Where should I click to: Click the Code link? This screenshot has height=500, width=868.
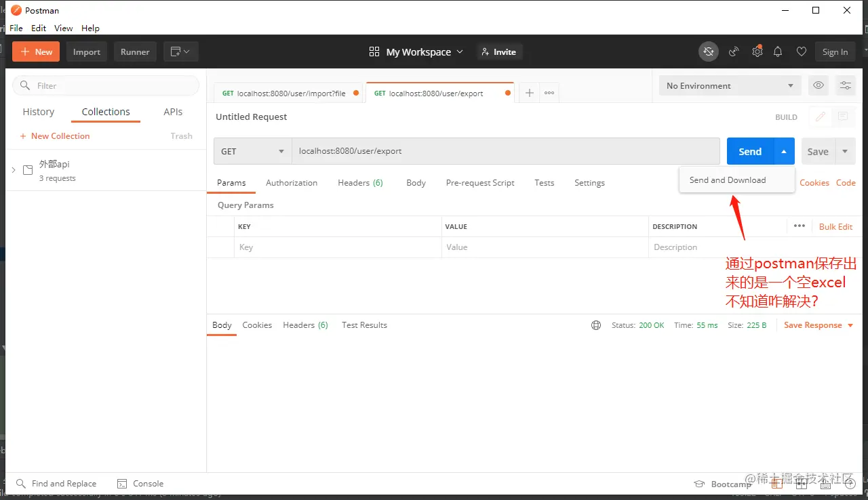click(846, 183)
